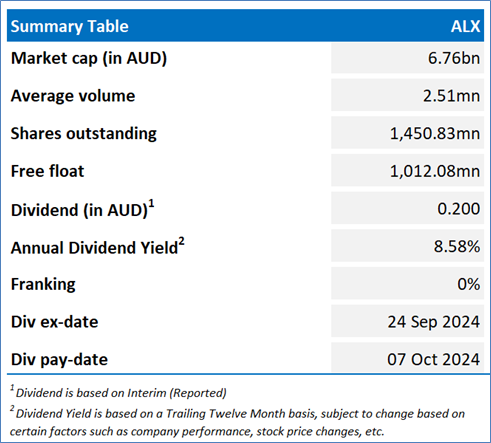Select the 1,450.83mn shares value
Viewport: 491px width, 443px height.
click(x=435, y=134)
